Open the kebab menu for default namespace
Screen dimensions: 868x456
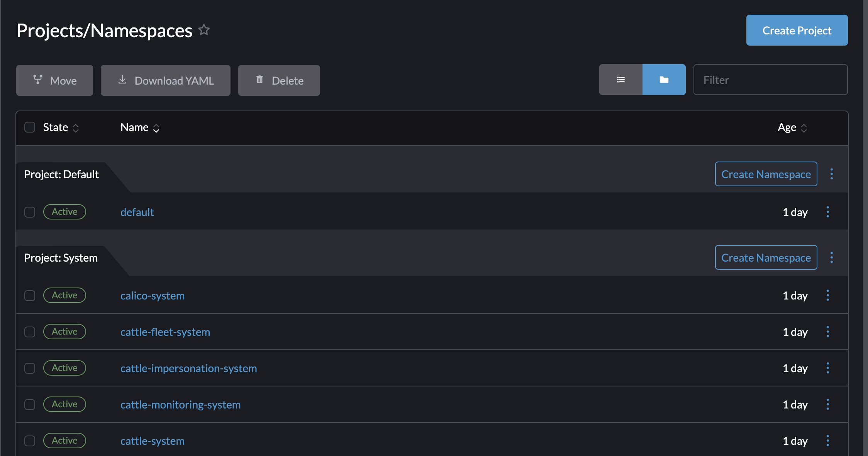[x=828, y=212]
